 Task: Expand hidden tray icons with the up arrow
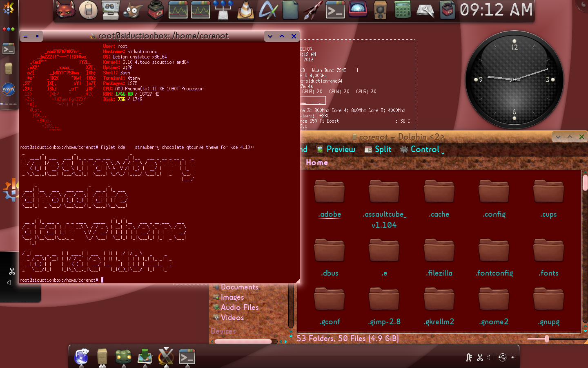(513, 357)
